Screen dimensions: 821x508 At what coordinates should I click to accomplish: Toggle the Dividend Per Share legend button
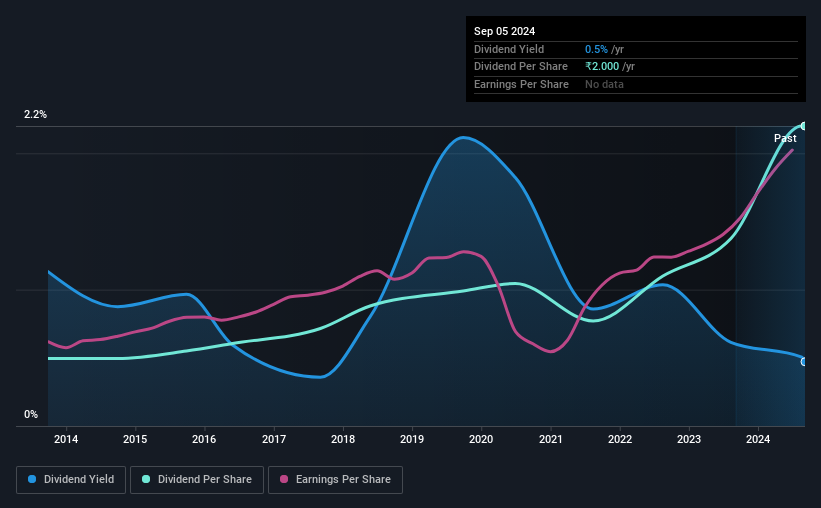(x=197, y=480)
